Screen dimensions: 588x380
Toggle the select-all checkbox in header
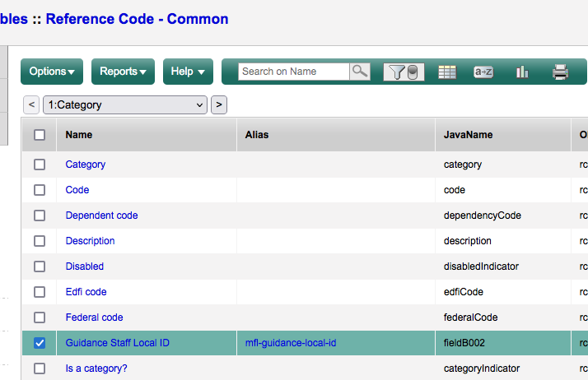pos(40,135)
